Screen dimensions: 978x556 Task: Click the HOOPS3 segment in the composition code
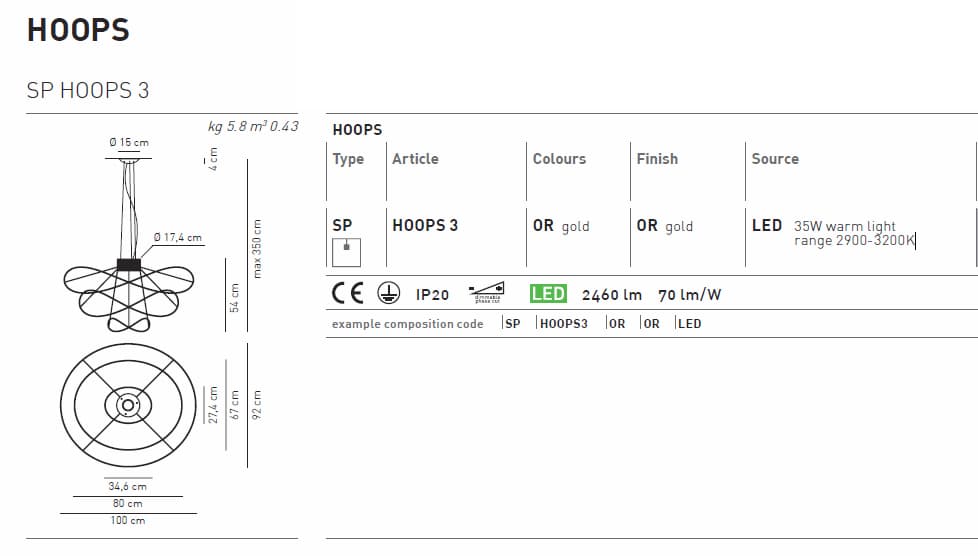tap(563, 324)
